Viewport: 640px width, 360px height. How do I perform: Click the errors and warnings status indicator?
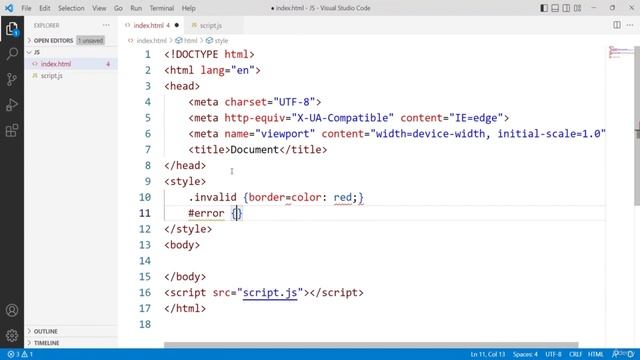(x=20, y=354)
